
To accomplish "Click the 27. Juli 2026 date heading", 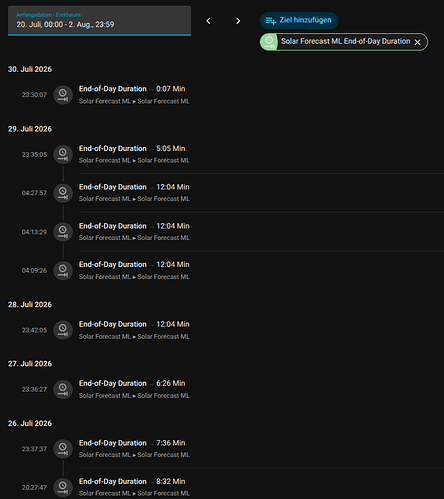I will [30, 364].
